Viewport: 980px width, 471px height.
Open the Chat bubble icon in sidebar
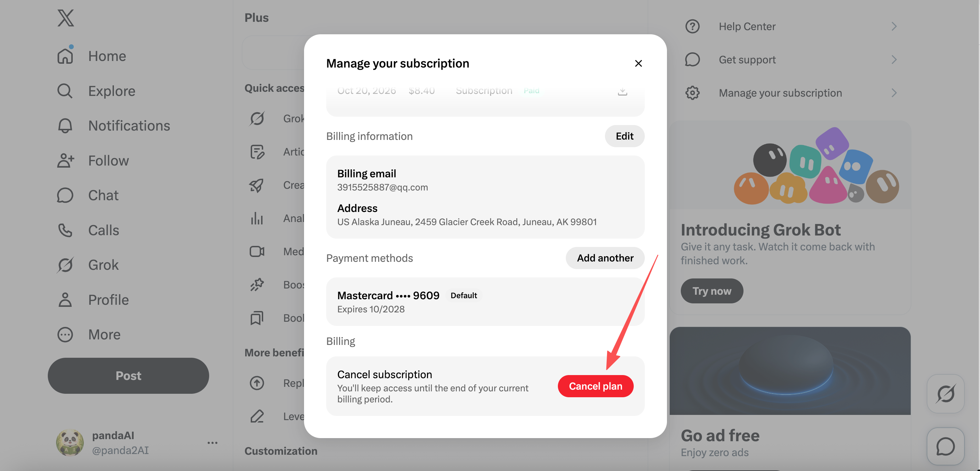pos(65,195)
